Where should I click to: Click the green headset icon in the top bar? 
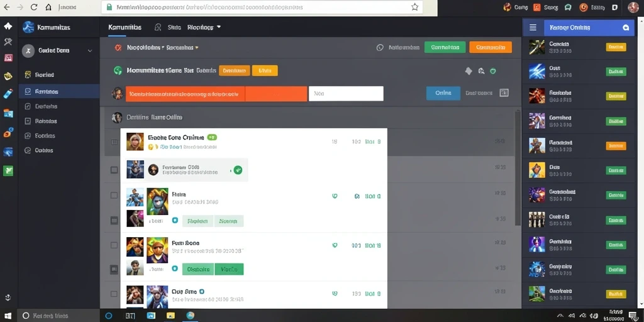(x=568, y=7)
